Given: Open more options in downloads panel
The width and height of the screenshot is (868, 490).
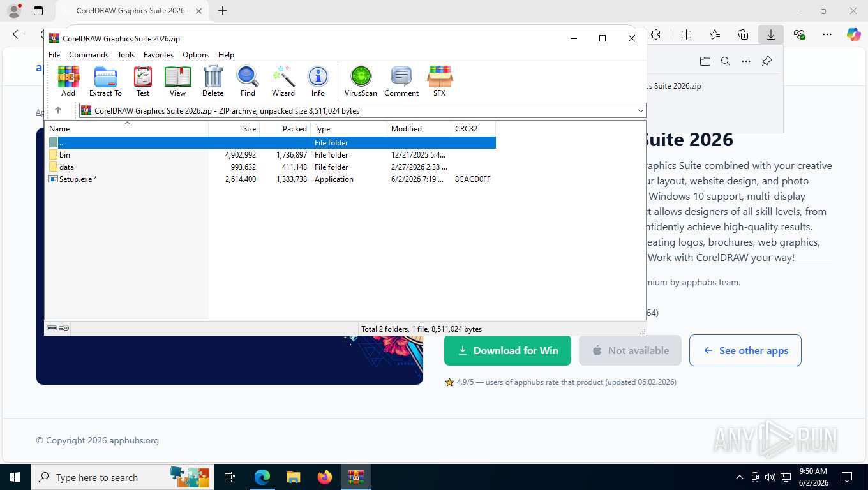Looking at the screenshot, I should [745, 61].
